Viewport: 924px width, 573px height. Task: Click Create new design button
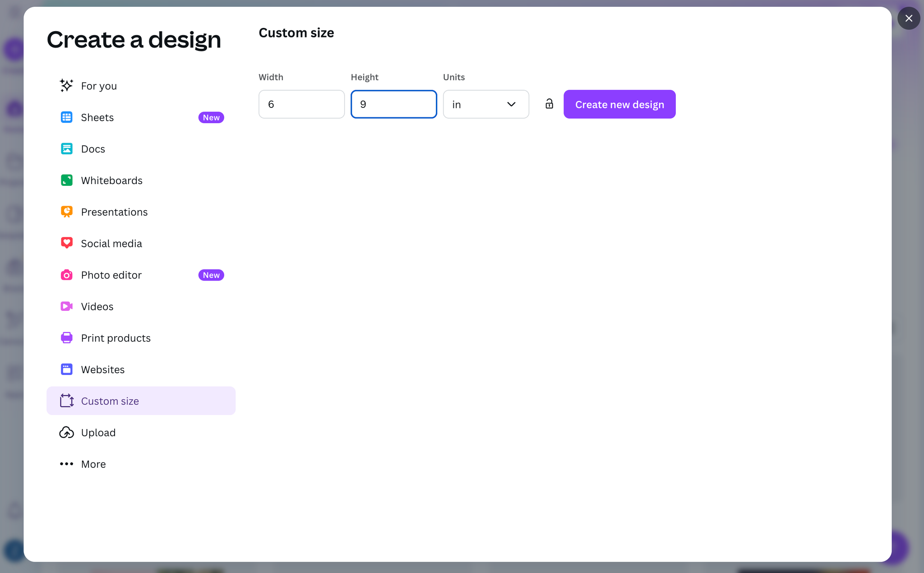pos(619,104)
